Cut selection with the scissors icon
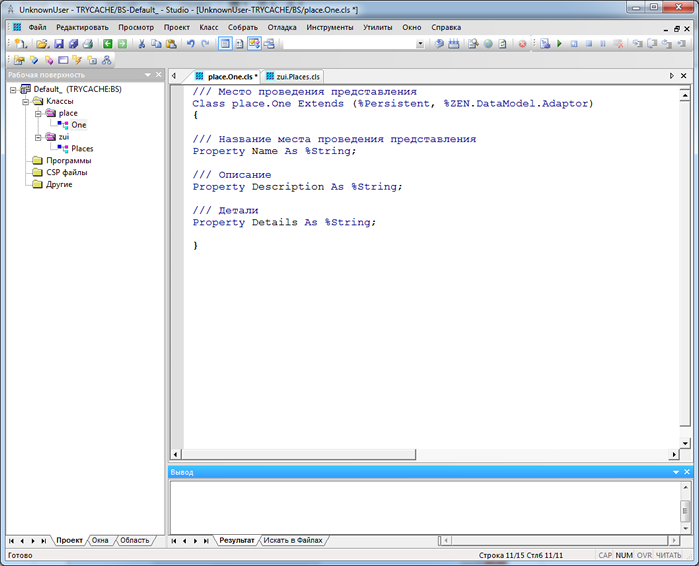The image size is (699, 566). [142, 44]
